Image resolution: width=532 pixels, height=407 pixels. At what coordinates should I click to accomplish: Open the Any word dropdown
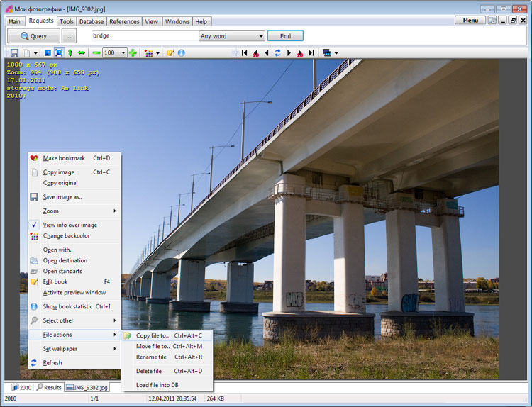232,36
